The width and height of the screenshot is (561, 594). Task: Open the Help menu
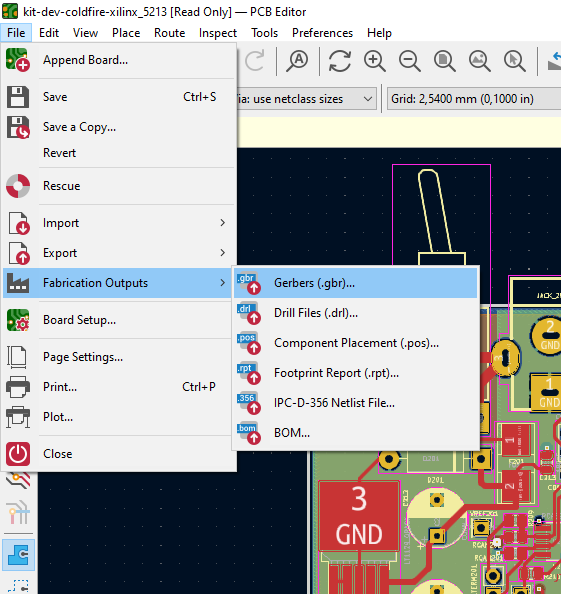click(x=379, y=33)
